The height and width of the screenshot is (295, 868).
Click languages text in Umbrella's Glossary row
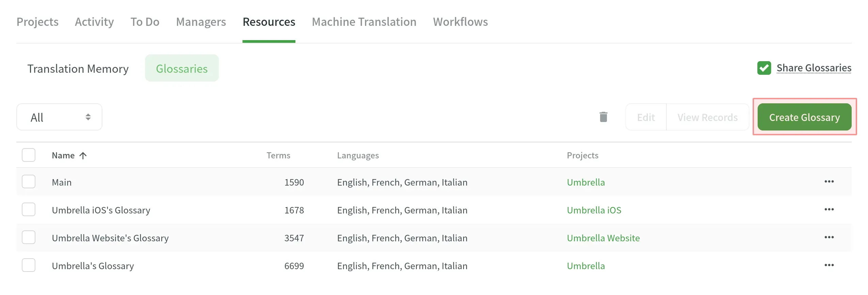tap(402, 266)
